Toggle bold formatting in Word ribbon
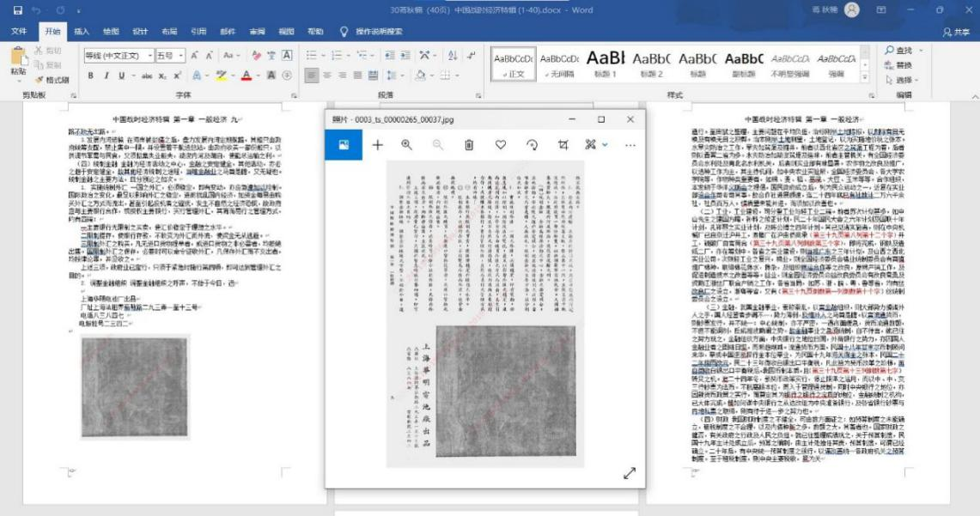The image size is (980, 516). [90, 75]
